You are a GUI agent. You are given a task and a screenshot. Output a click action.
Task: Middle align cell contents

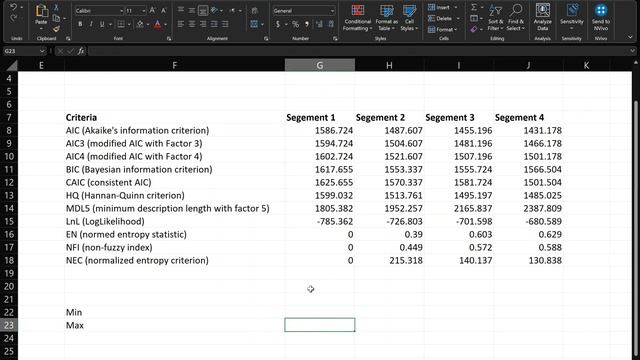191,10
